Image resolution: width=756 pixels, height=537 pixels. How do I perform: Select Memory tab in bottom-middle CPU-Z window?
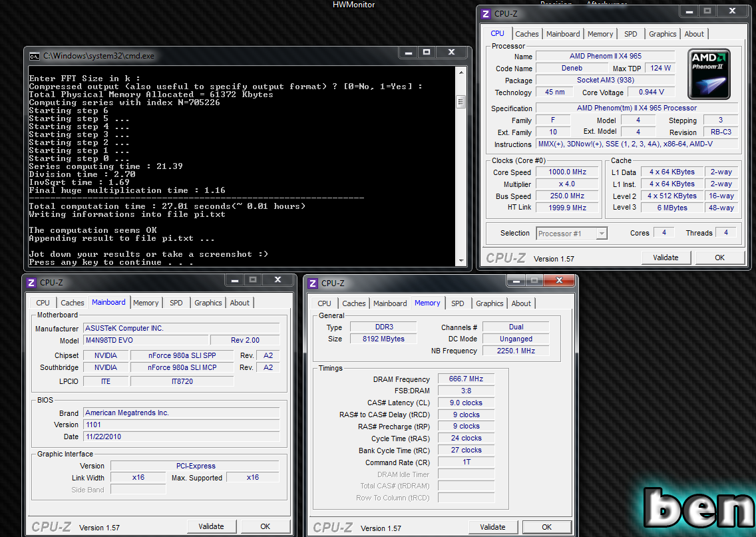click(x=428, y=303)
